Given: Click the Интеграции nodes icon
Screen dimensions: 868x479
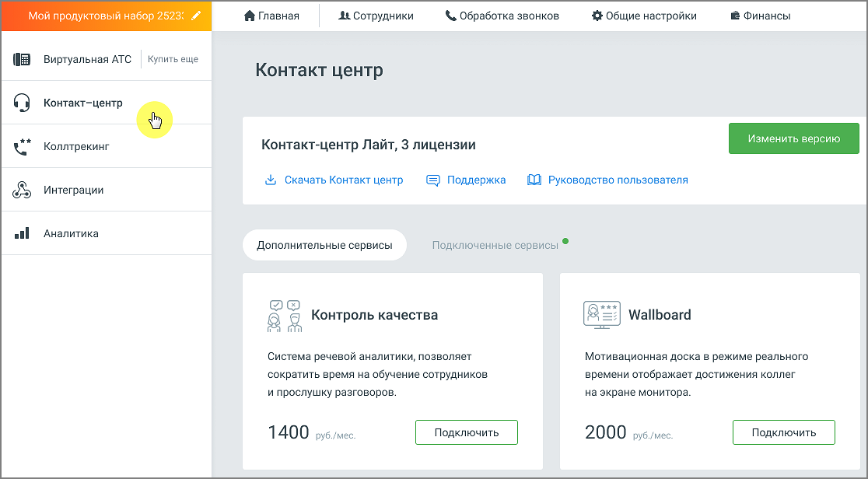Looking at the screenshot, I should coord(22,190).
